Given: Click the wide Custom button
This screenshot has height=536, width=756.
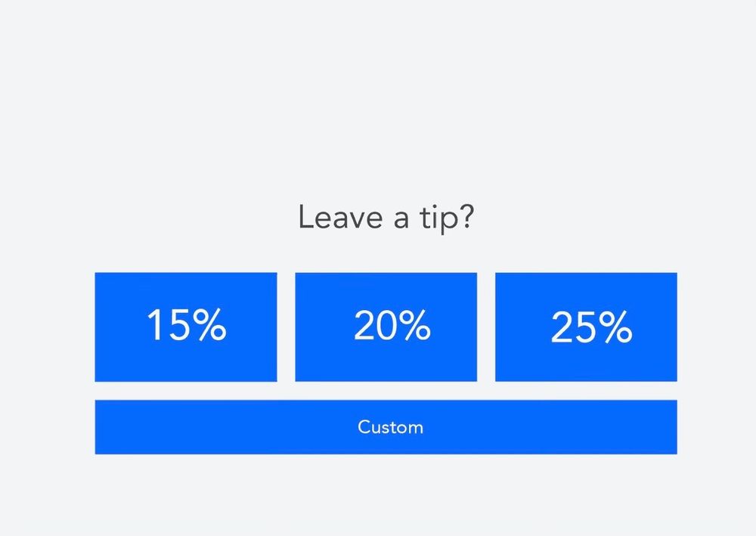Looking at the screenshot, I should 386,427.
